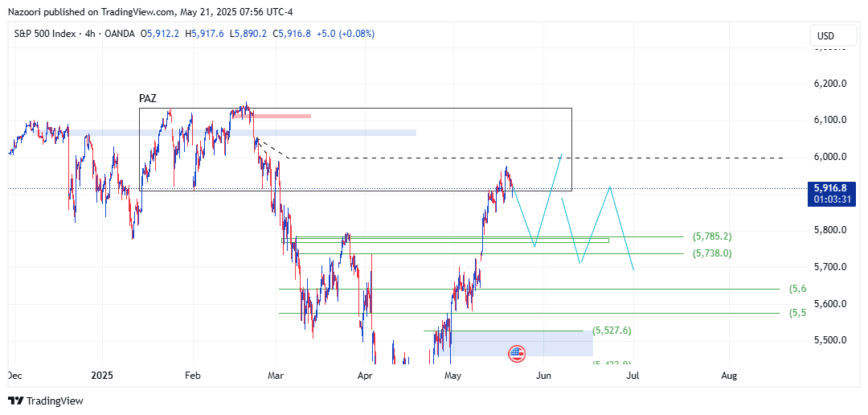
Task: Click the 5,600.0 price axis label
Action: pos(832,304)
